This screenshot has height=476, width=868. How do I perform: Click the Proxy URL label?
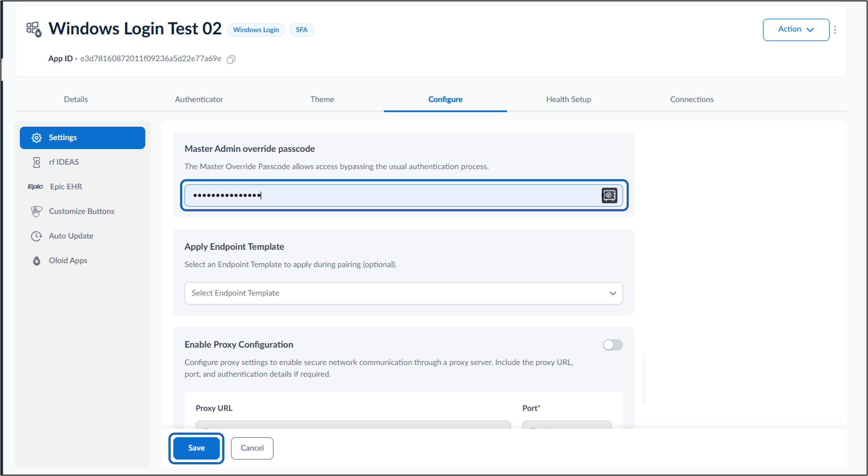point(214,408)
